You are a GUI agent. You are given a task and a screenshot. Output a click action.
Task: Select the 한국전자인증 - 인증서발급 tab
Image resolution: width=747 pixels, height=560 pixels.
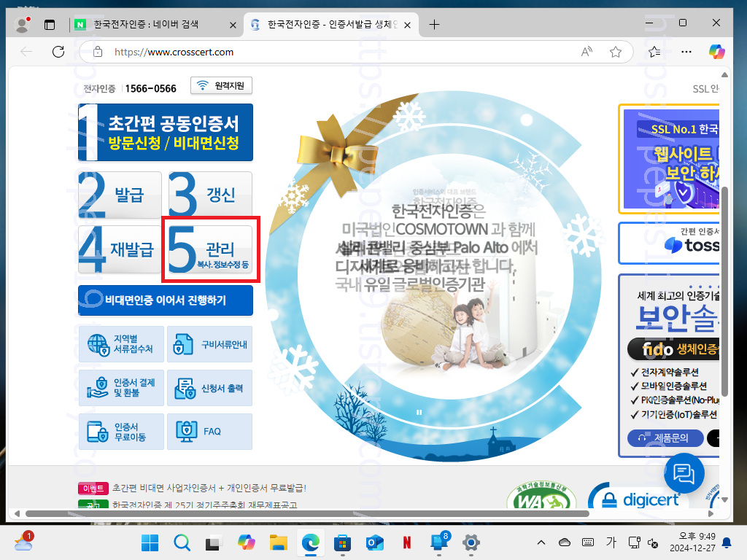coord(331,24)
